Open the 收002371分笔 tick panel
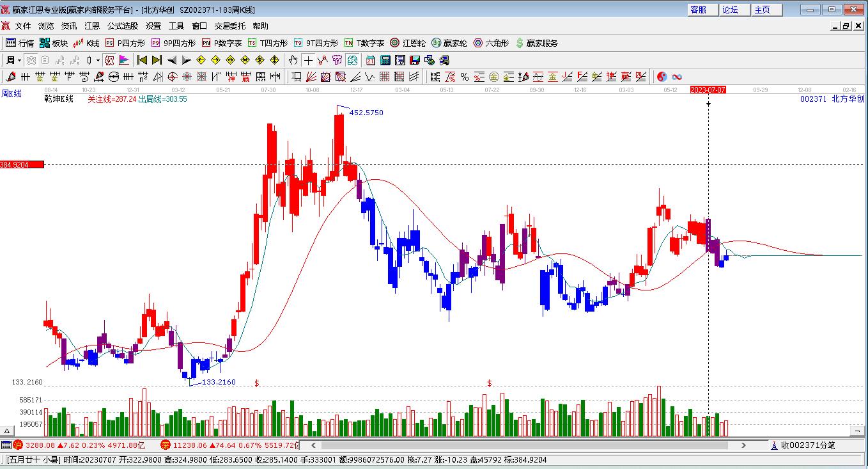The width and height of the screenshot is (868, 469). point(803,445)
